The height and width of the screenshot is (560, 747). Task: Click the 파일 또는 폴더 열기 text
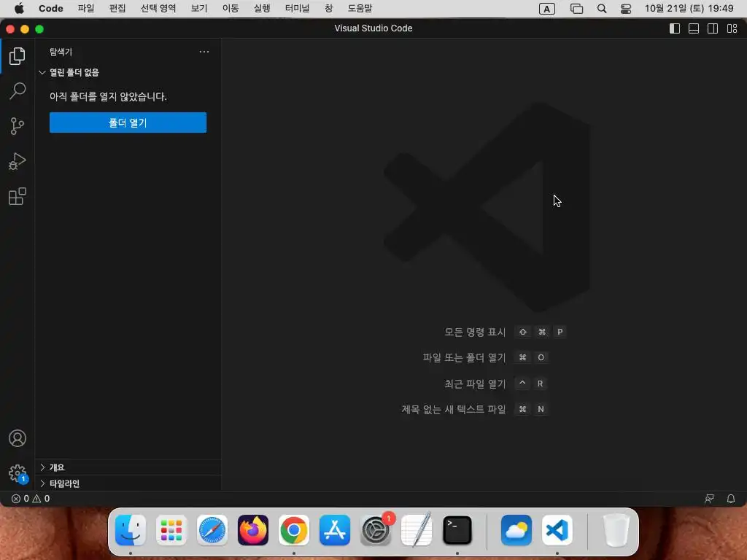(x=464, y=357)
